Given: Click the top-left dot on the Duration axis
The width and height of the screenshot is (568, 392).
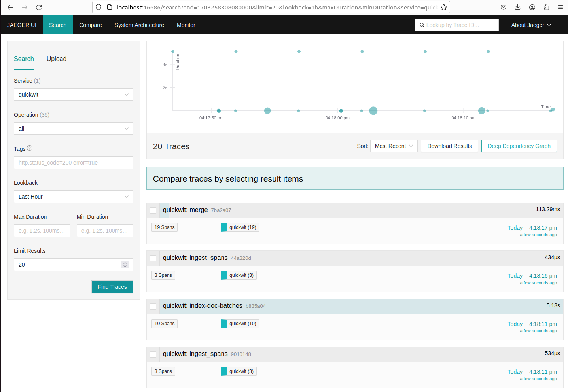Looking at the screenshot, I should [173, 51].
